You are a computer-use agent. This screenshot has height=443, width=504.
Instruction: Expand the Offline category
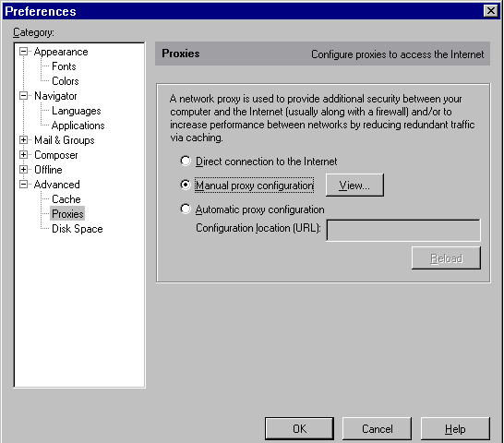(23, 170)
